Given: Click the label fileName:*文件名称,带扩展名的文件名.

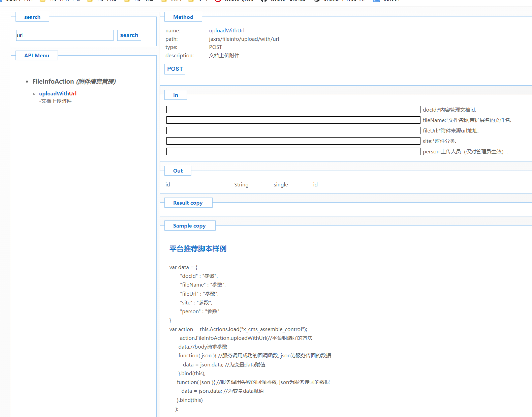Looking at the screenshot, I should coord(467,120).
